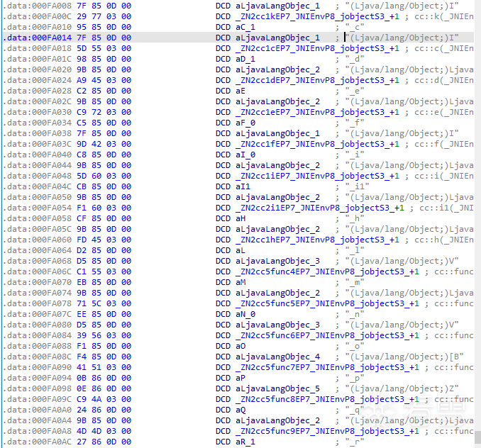Select the "_c" string comment
Screen dimensions: 481x448
click(x=355, y=27)
